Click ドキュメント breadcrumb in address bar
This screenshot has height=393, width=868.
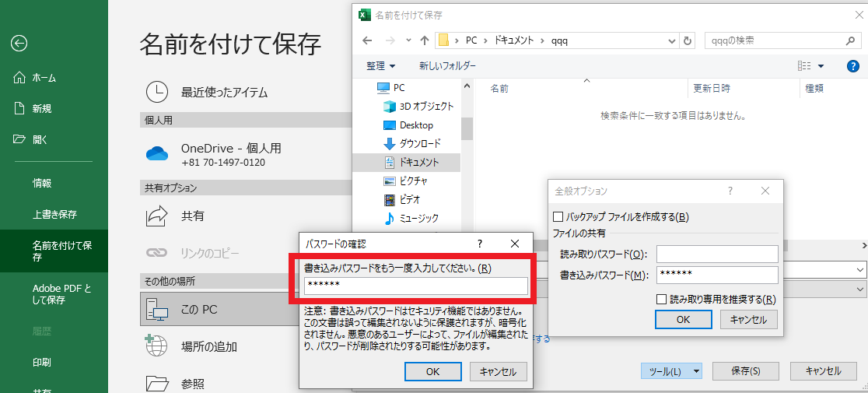click(x=513, y=40)
